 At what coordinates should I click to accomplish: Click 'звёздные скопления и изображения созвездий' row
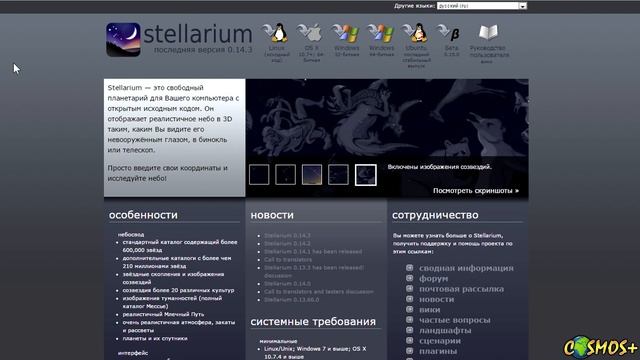(x=173, y=278)
